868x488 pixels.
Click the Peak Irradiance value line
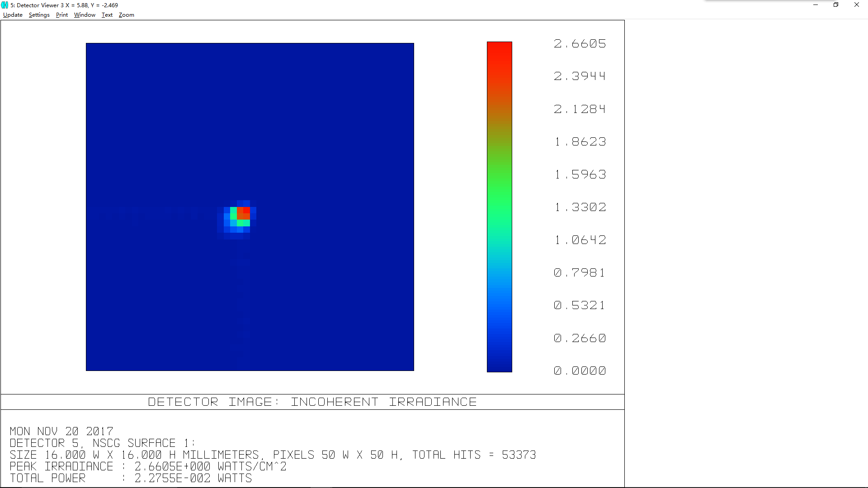(148, 467)
